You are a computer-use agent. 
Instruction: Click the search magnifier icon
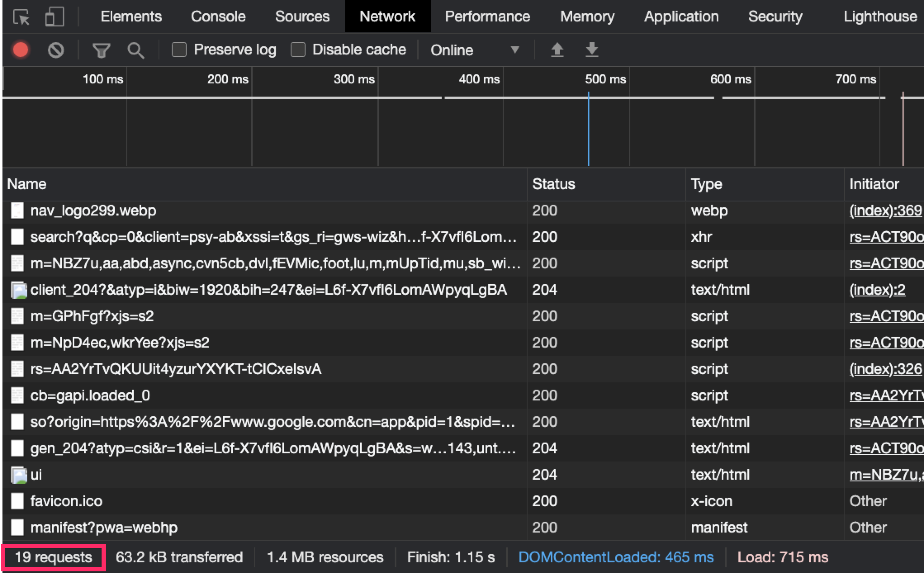pos(136,51)
